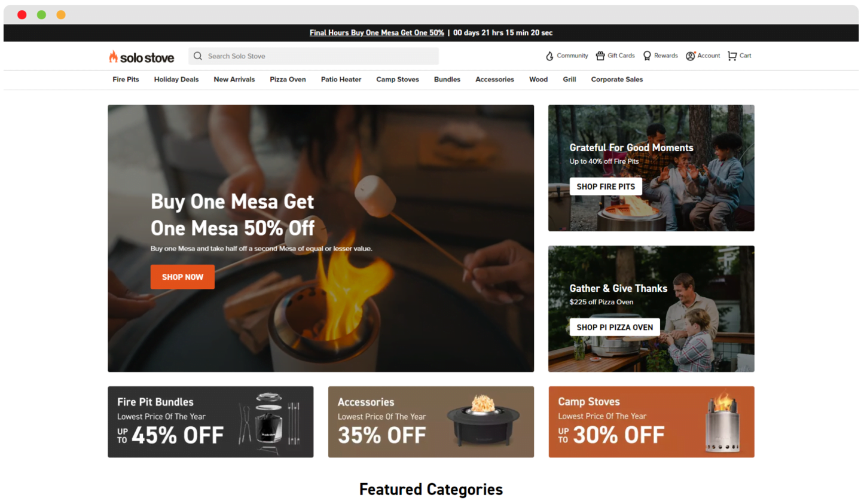Open the shopping Cart icon
The image size is (861, 504).
[x=732, y=56]
